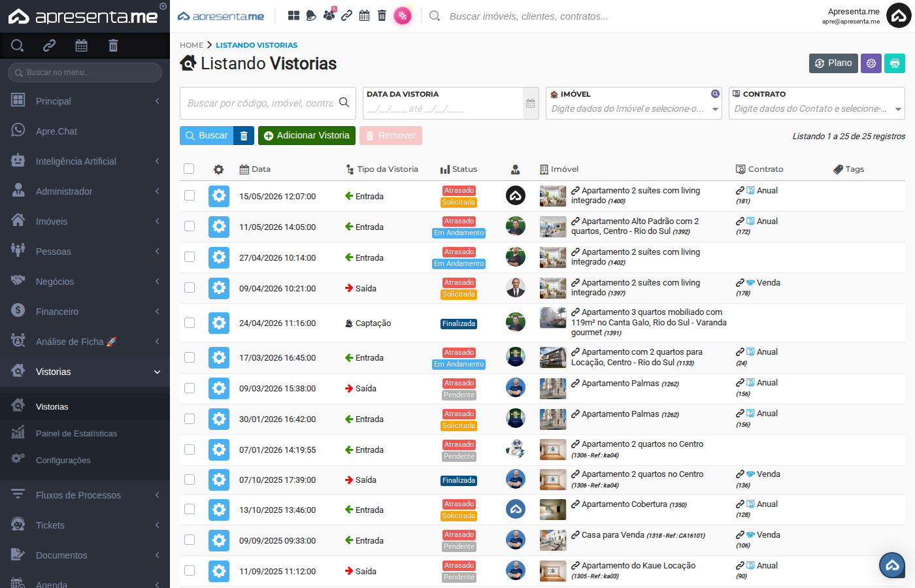Click the Buscar no menu search field
The image size is (915, 588).
click(x=85, y=73)
